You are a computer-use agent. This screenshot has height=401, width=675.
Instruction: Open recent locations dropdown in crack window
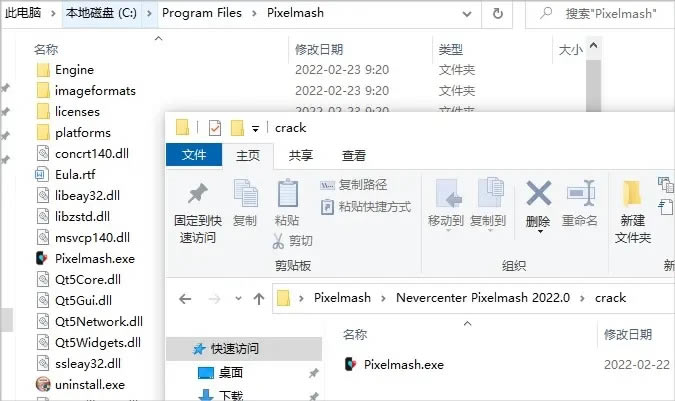(x=238, y=298)
